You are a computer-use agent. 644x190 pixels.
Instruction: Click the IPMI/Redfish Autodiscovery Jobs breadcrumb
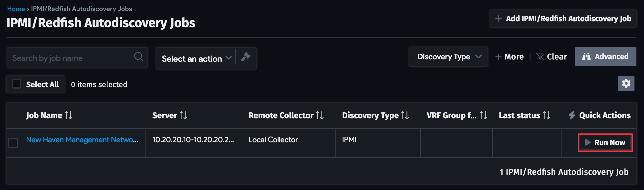pos(81,9)
